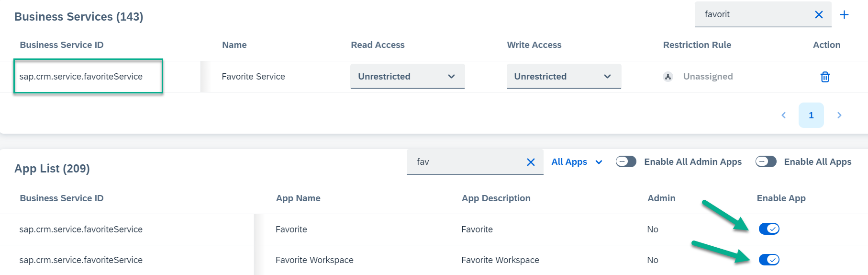868x275 pixels.
Task: Toggle Enable All Apps switch
Action: coord(766,161)
